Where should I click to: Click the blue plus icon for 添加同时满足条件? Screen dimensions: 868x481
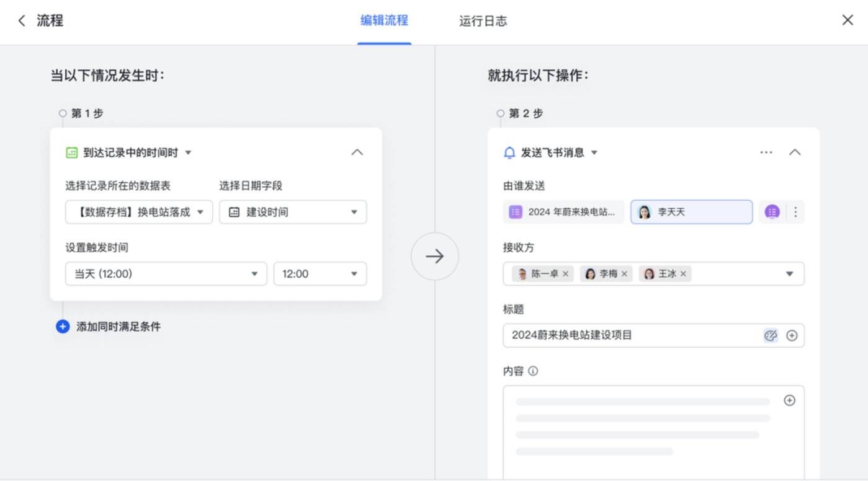pos(63,326)
